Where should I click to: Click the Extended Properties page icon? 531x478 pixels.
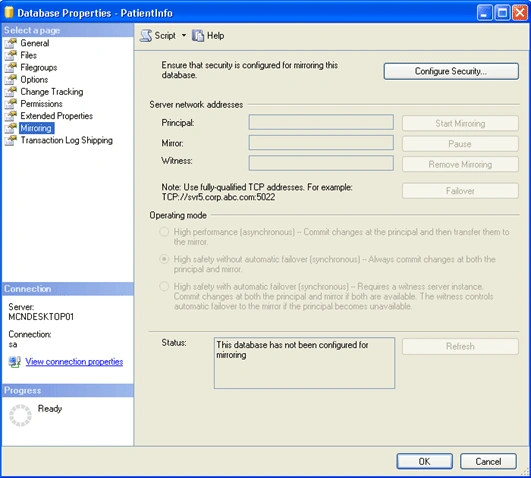tap(11, 116)
